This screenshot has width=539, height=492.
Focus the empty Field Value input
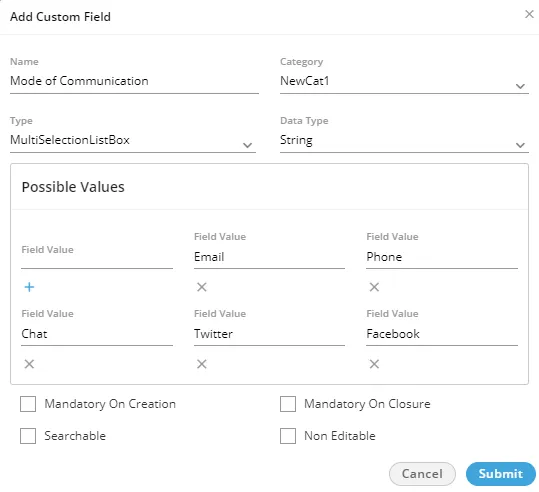click(x=97, y=256)
